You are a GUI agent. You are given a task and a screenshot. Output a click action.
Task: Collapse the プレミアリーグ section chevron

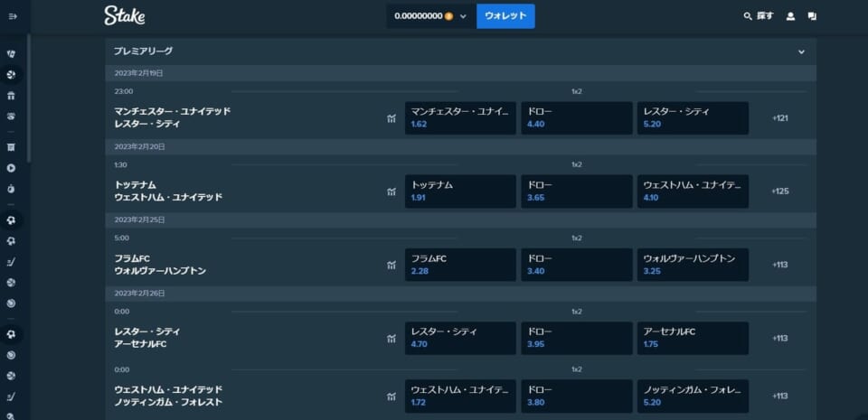pos(801,51)
